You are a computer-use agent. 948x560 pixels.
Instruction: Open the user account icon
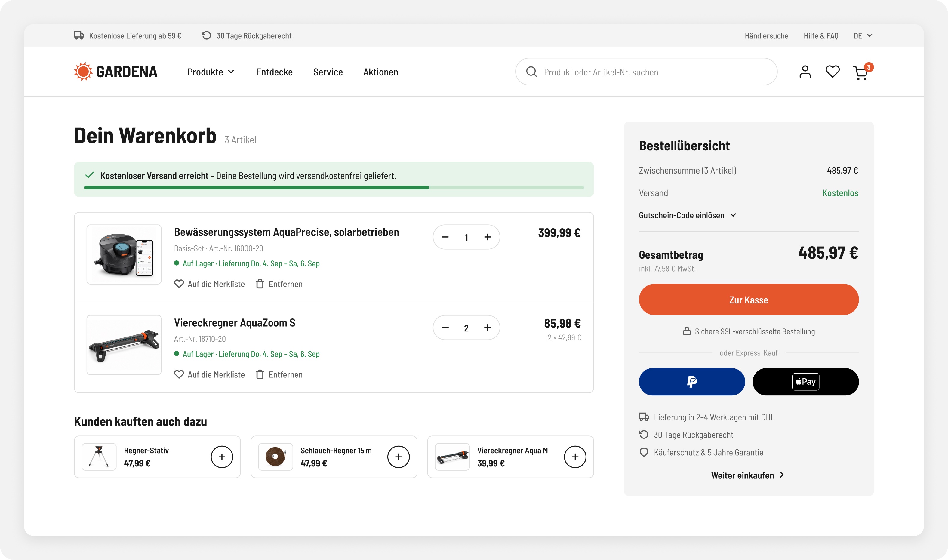[805, 72]
